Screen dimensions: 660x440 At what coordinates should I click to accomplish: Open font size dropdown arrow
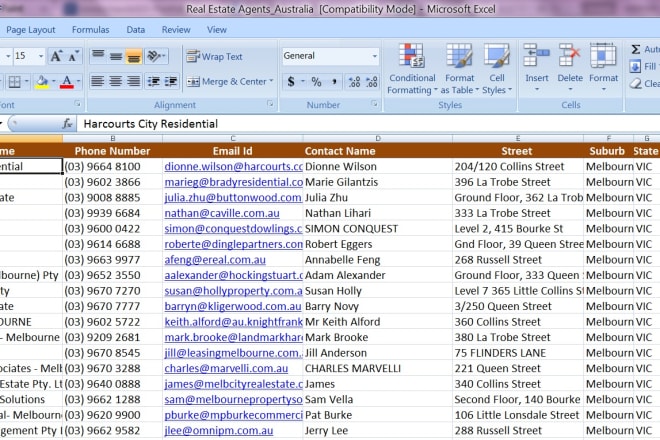tap(41, 56)
